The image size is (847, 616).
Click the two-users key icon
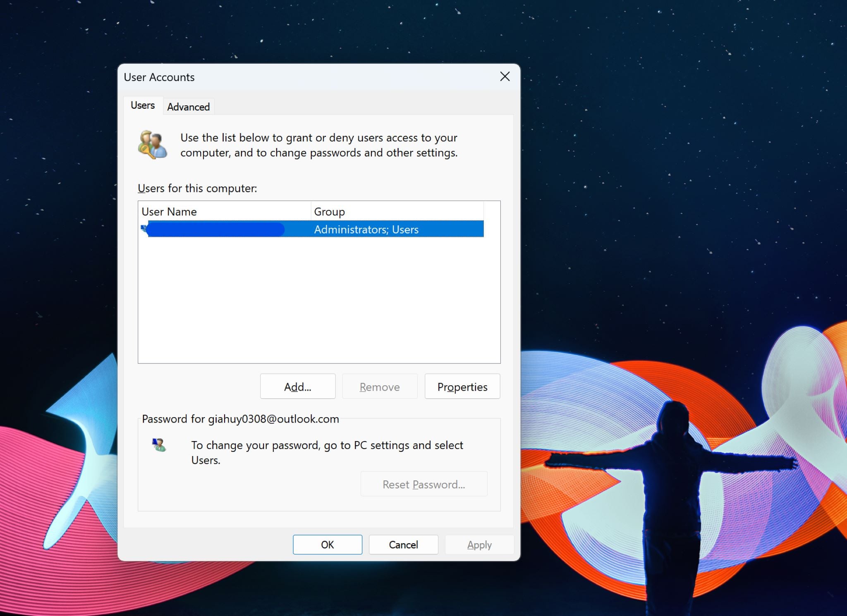[152, 145]
